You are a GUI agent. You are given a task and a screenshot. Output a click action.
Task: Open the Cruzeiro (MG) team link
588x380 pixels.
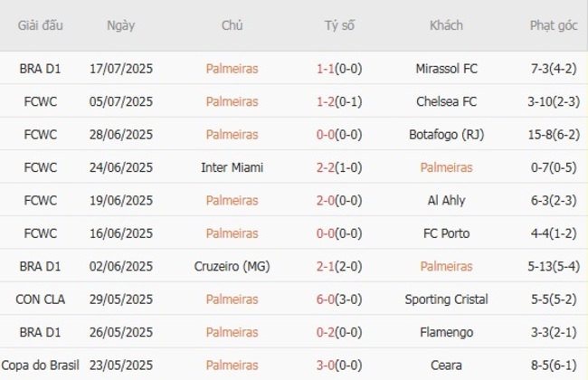pyautogui.click(x=232, y=266)
